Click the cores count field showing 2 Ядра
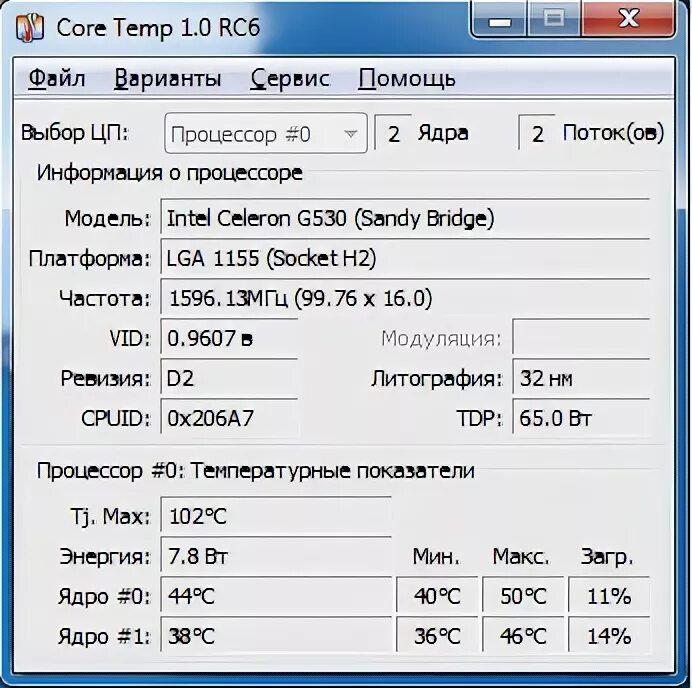Screen dimensions: 692x688 pyautogui.click(x=394, y=134)
